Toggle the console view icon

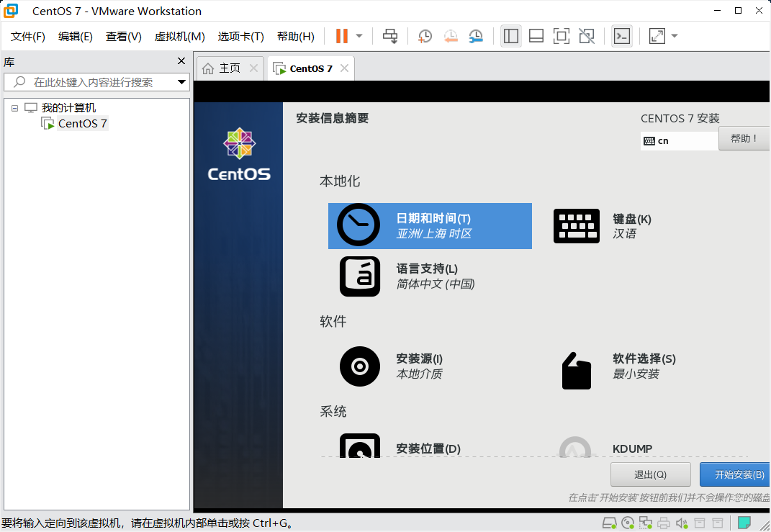[x=622, y=36]
